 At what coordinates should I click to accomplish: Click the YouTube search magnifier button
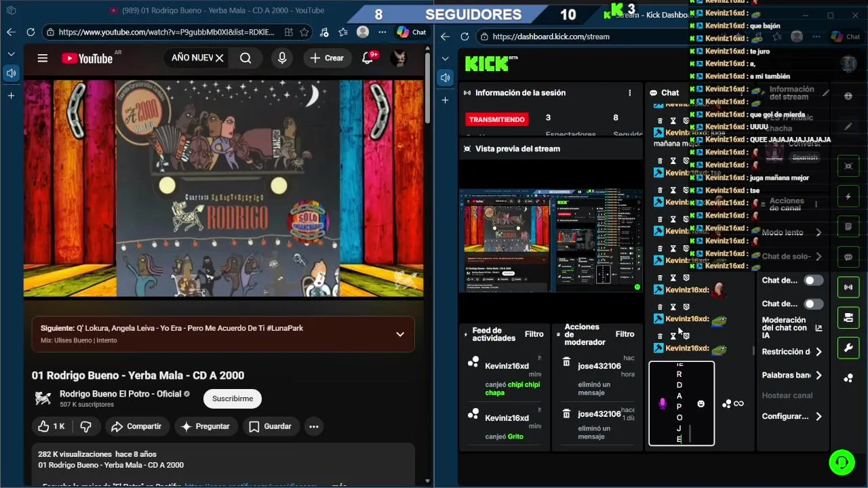click(245, 58)
